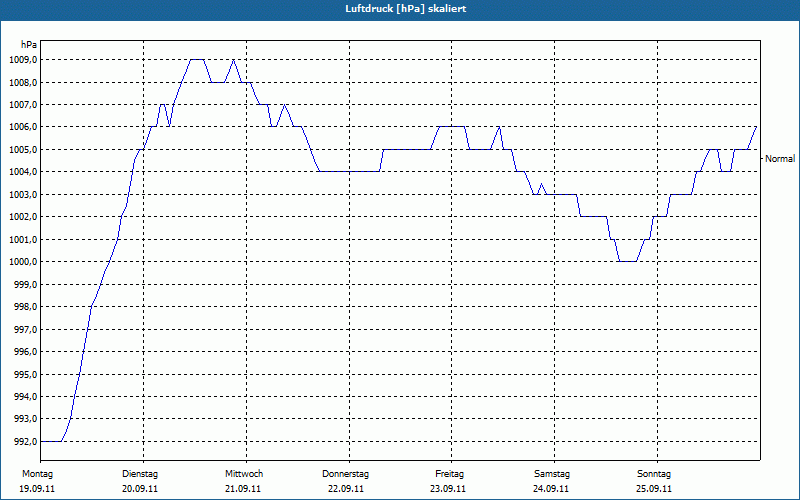Select the date 23.09.11

(448, 489)
